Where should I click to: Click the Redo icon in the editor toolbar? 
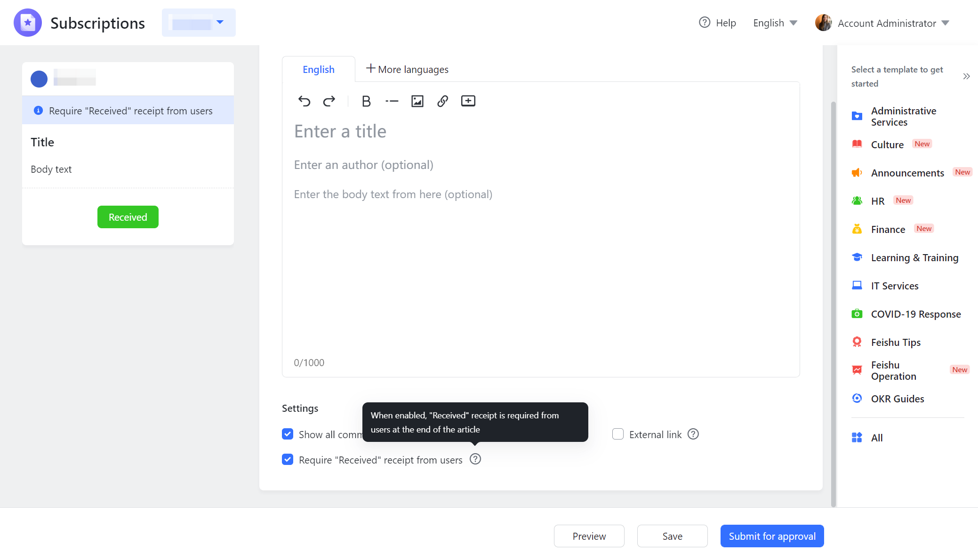(329, 101)
